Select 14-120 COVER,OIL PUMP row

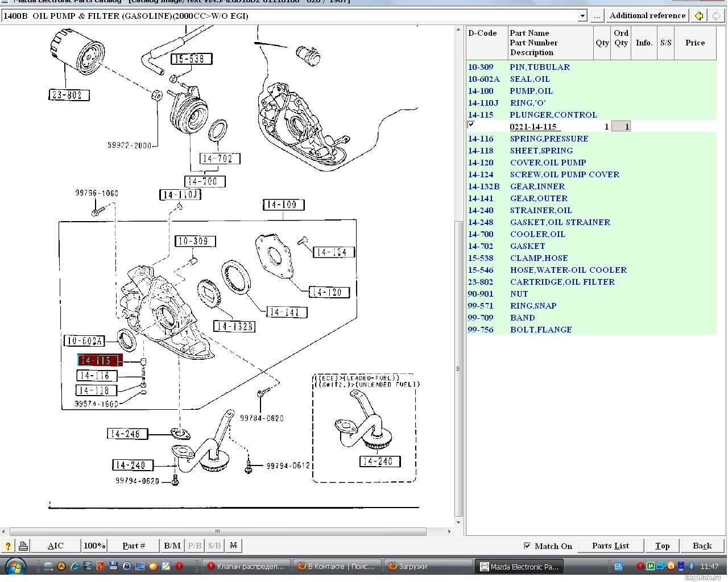click(x=591, y=163)
